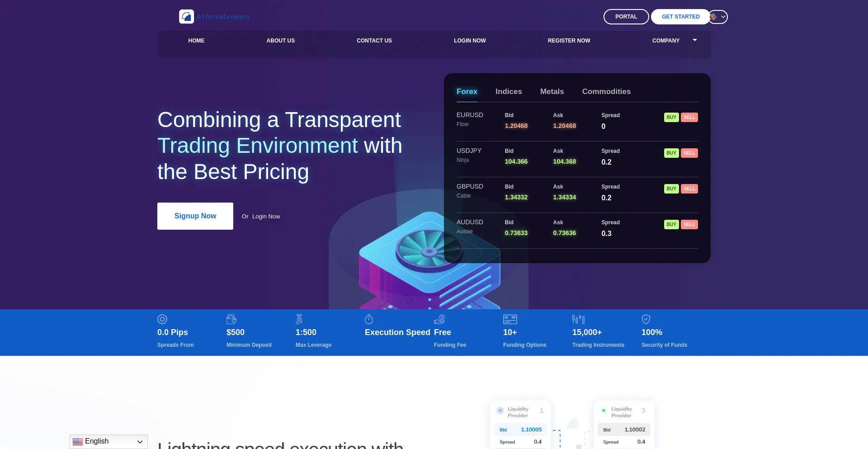Image resolution: width=868 pixels, height=449 pixels.
Task: Click the USDJPY spread value 0.2
Action: pyautogui.click(x=606, y=162)
